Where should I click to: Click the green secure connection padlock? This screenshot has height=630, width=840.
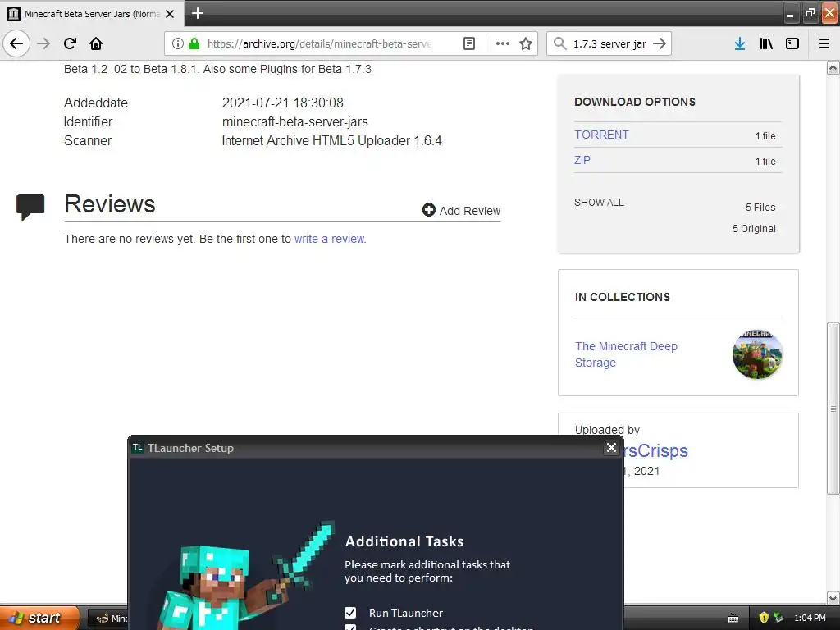click(194, 43)
